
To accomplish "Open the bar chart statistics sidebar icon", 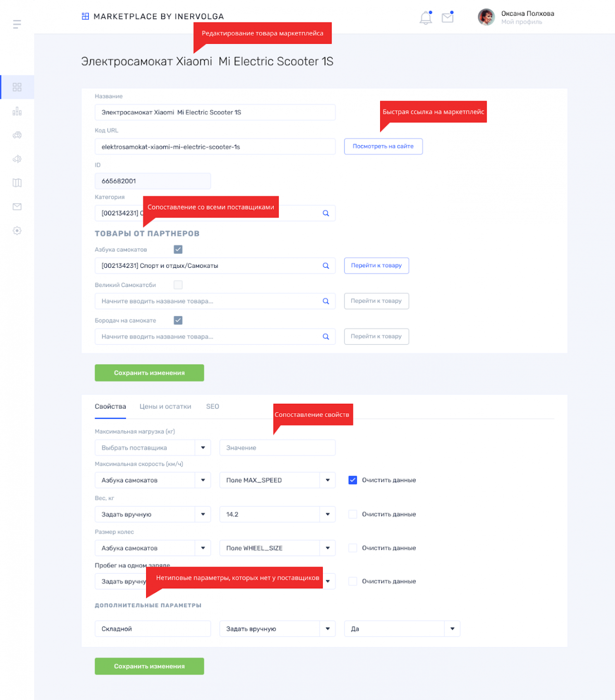I will [17, 111].
